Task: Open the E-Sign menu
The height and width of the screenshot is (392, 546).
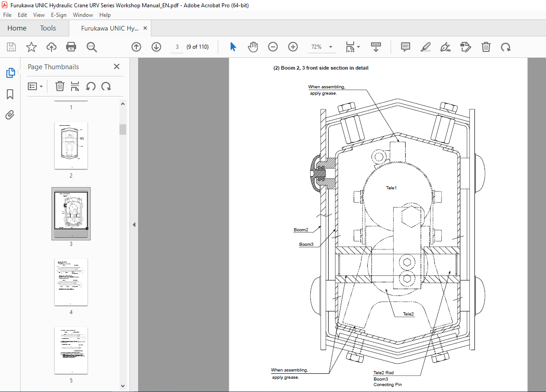Action: [58, 15]
